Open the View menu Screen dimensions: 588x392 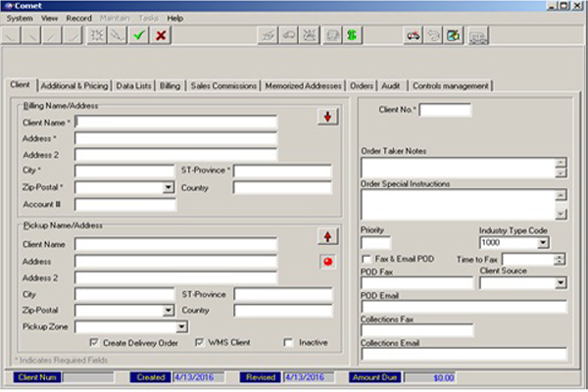(x=50, y=19)
